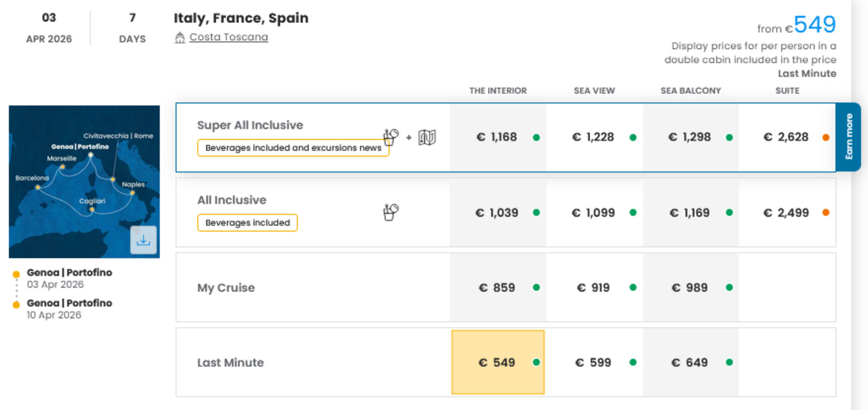Click the orange availability dot for €2,628 Suite
868x410 pixels.
825,137
